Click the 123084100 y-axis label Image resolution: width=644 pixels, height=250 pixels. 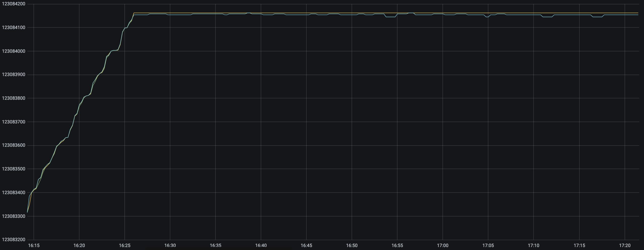coord(14,27)
